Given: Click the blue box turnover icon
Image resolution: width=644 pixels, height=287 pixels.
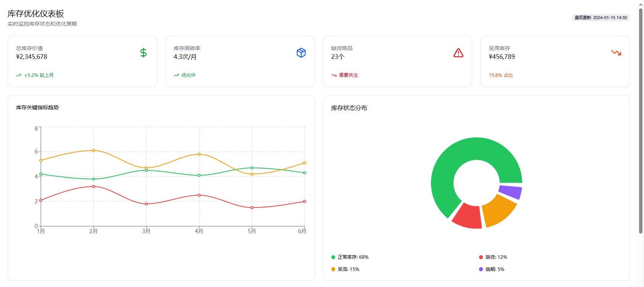Looking at the screenshot, I should (301, 53).
